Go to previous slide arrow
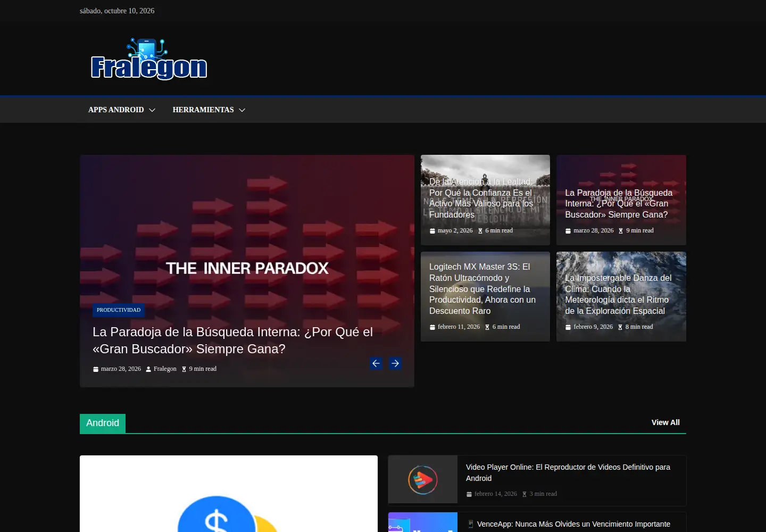This screenshot has height=532, width=766. point(376,363)
